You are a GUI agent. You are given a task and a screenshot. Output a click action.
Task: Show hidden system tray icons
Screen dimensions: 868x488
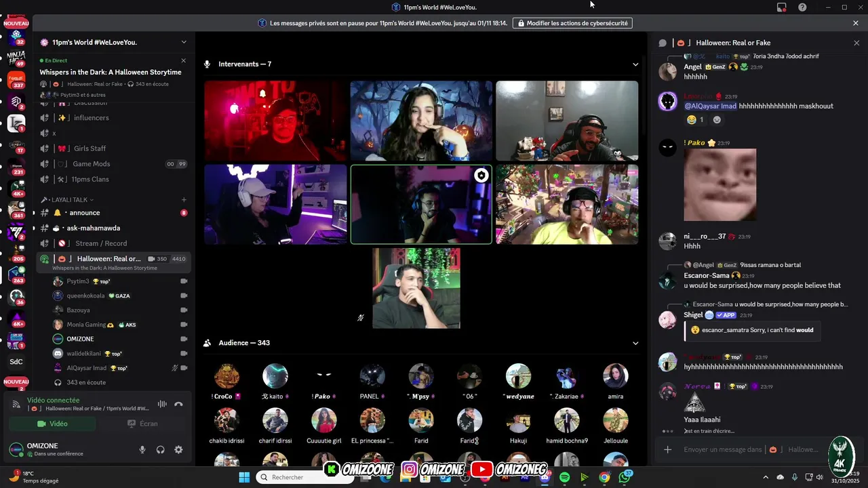tap(766, 477)
